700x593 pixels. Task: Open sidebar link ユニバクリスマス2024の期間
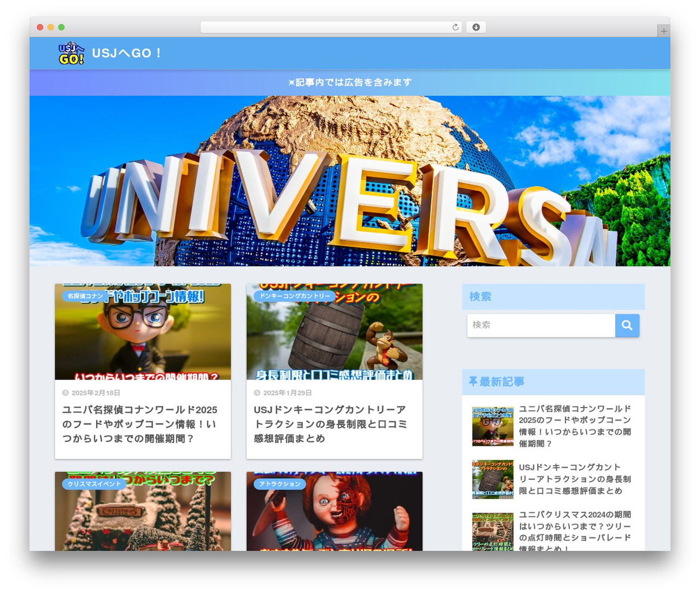pyautogui.click(x=575, y=532)
